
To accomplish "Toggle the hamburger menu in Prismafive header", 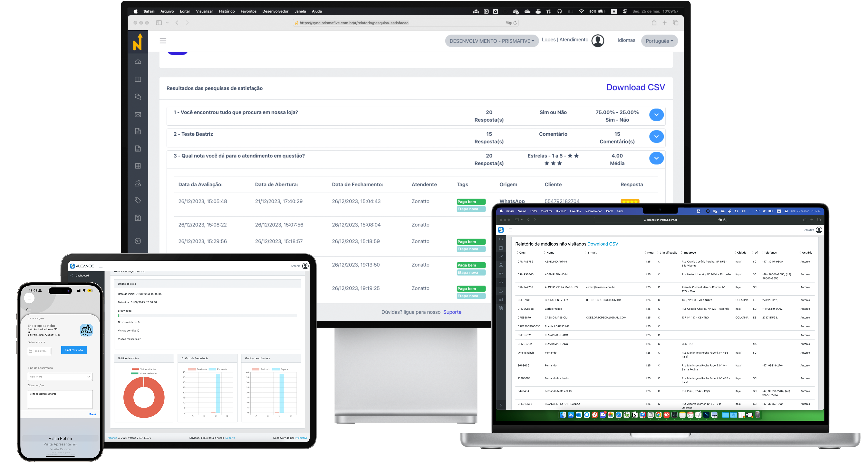I will (x=163, y=41).
